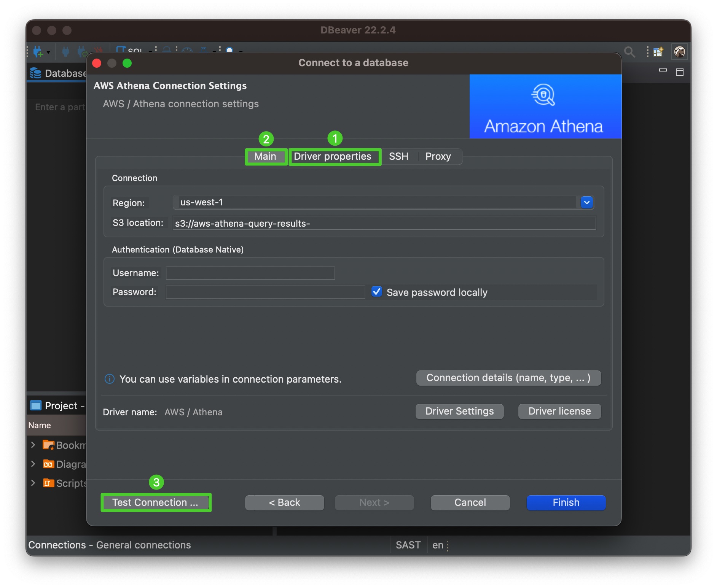Screen dimensions: 717x588
Task: Open Connection details (name, type, ...)
Action: [x=508, y=378]
